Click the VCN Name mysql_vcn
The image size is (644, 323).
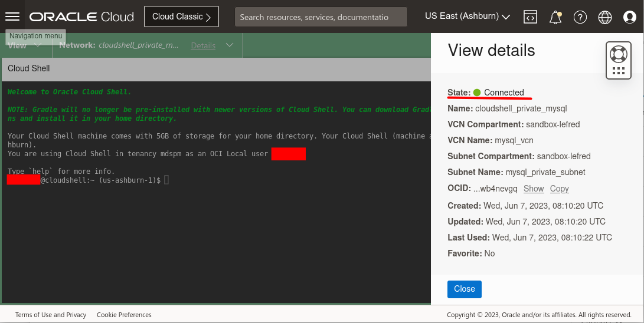click(x=514, y=140)
